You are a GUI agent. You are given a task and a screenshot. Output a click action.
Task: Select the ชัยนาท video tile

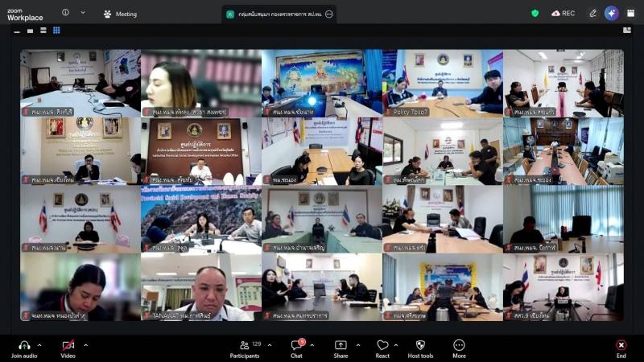coord(322,84)
